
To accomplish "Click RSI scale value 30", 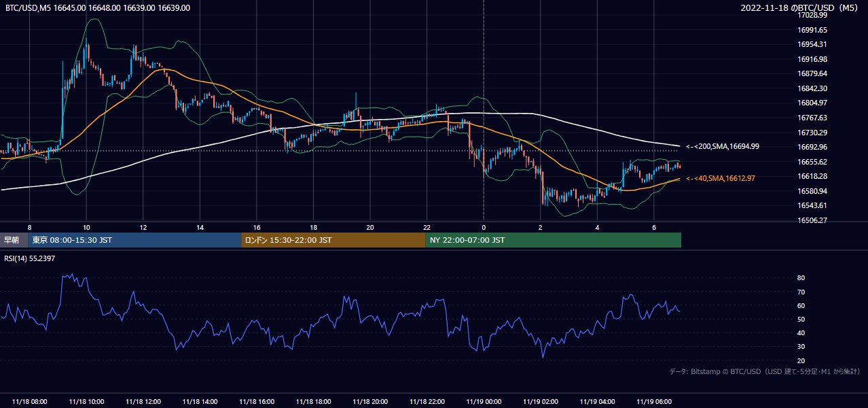I will click(x=801, y=346).
